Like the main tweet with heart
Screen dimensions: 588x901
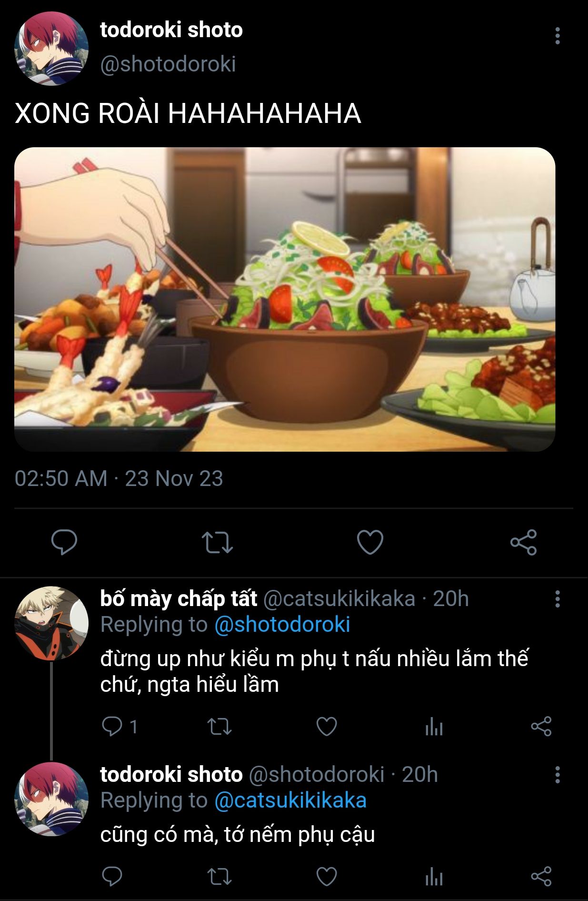pos(370,542)
